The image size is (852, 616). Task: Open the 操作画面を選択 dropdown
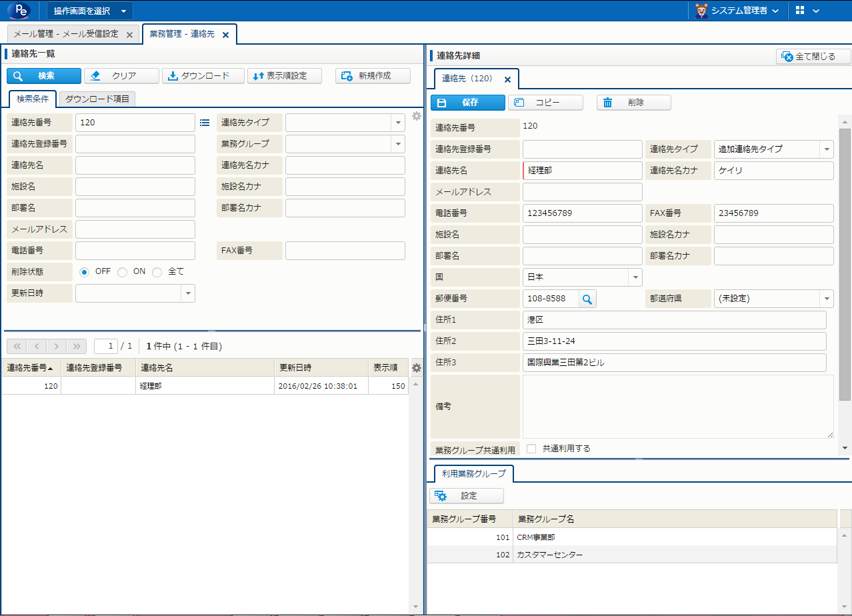tap(90, 11)
